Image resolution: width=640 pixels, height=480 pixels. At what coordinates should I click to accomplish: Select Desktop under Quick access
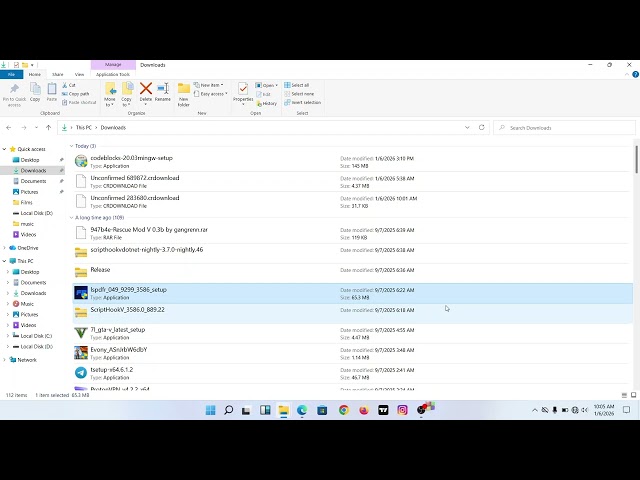tap(30, 160)
